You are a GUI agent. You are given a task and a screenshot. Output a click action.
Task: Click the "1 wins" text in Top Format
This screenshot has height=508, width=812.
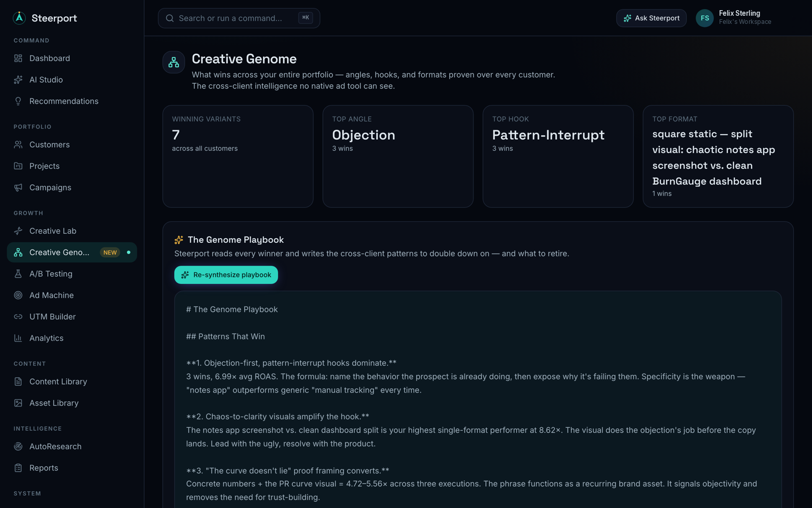[662, 194]
